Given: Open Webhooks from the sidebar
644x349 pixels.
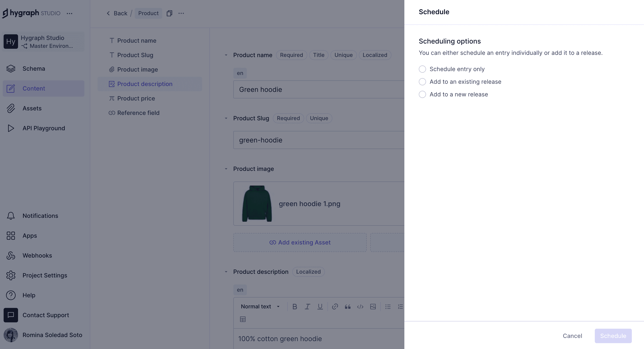Looking at the screenshot, I should click(37, 255).
